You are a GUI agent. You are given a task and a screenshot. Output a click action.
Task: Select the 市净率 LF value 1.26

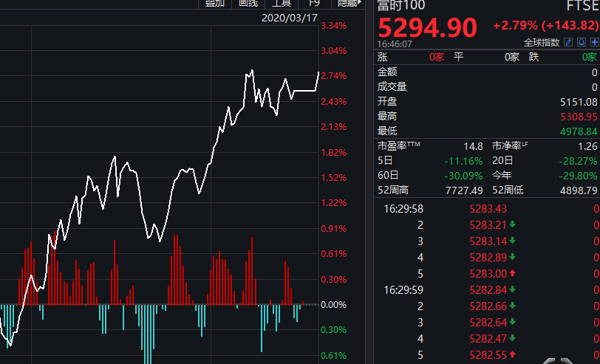point(587,146)
